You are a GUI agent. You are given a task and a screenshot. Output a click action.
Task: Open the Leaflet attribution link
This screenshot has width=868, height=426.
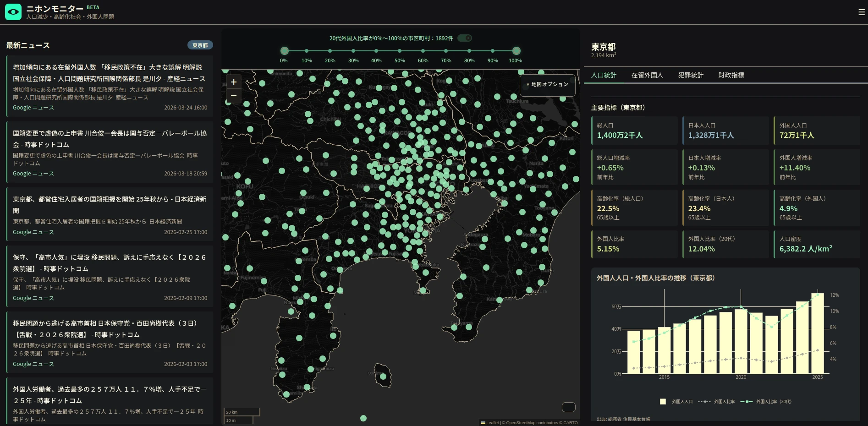tap(492, 423)
